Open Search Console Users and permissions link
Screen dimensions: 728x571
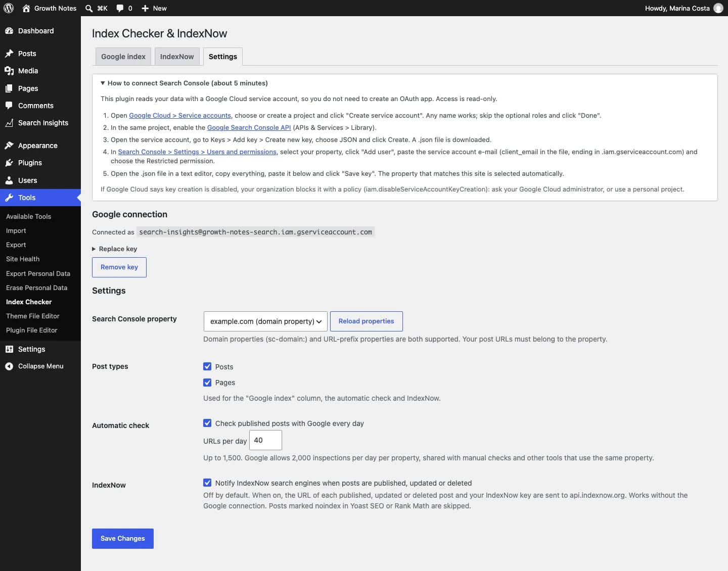tap(197, 152)
